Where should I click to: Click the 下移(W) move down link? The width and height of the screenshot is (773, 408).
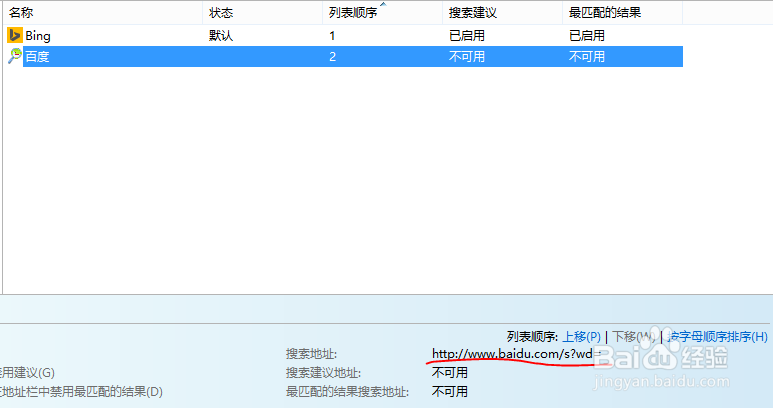[x=634, y=337]
